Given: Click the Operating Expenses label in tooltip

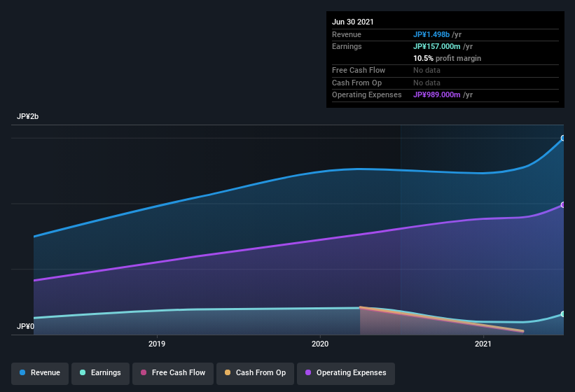Looking at the screenshot, I should pos(367,95).
